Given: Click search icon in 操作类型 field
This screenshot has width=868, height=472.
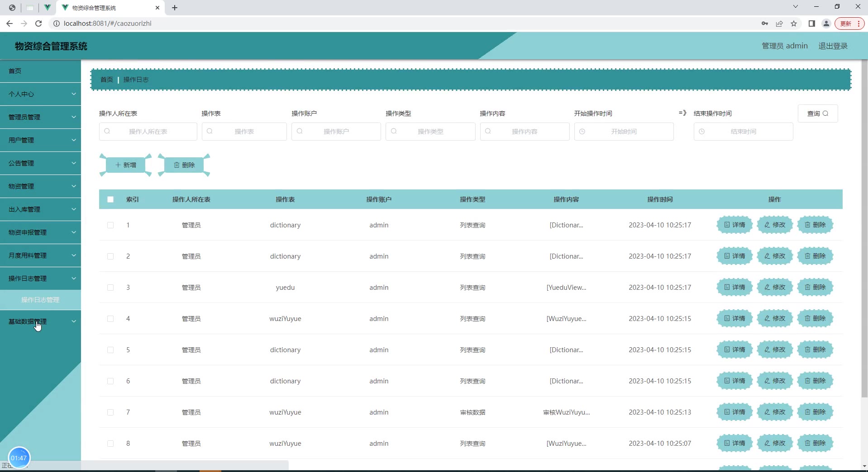Looking at the screenshot, I should [394, 131].
